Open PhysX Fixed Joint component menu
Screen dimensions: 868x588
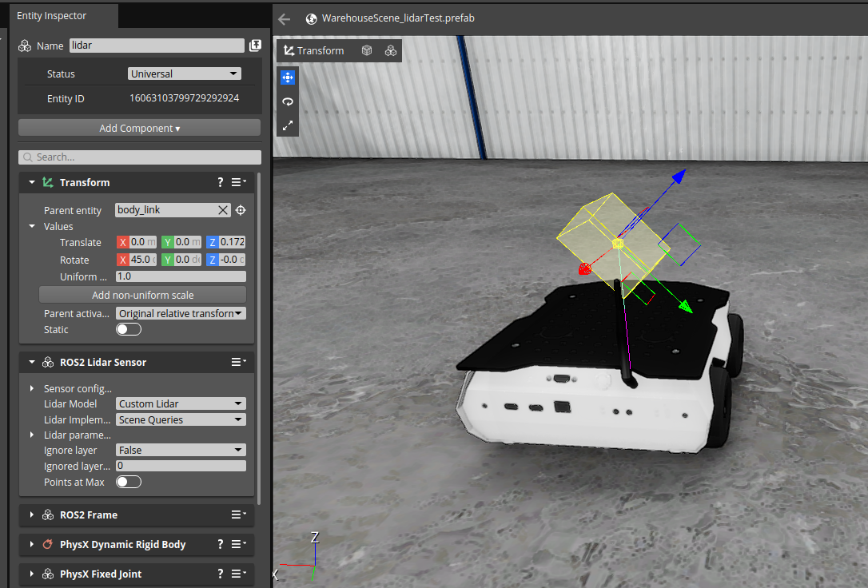[239, 574]
